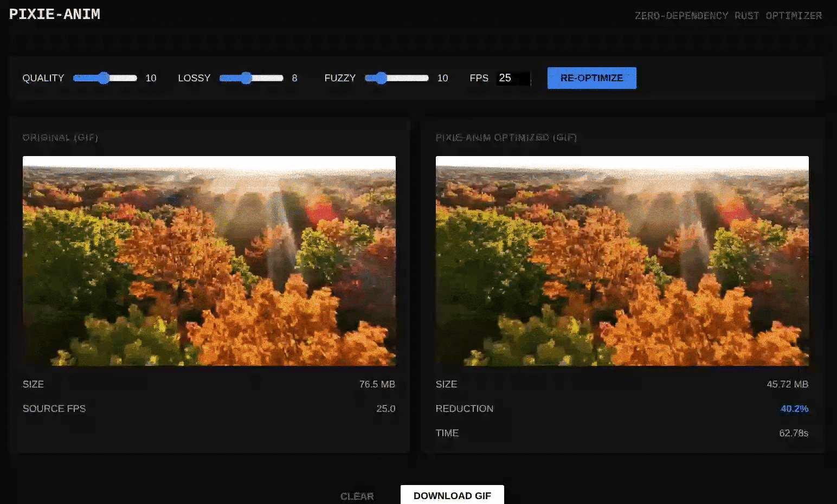Adjust the LOSSY slider
This screenshot has width=837, height=504.
252,78
